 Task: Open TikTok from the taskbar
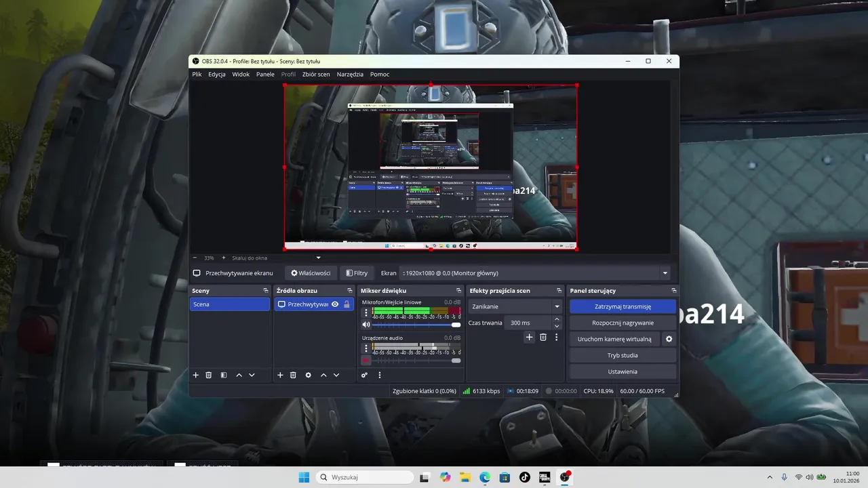(525, 477)
